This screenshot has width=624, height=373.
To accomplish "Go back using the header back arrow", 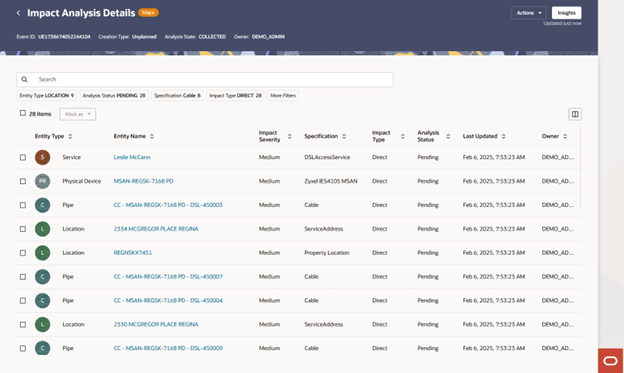I will (x=18, y=13).
